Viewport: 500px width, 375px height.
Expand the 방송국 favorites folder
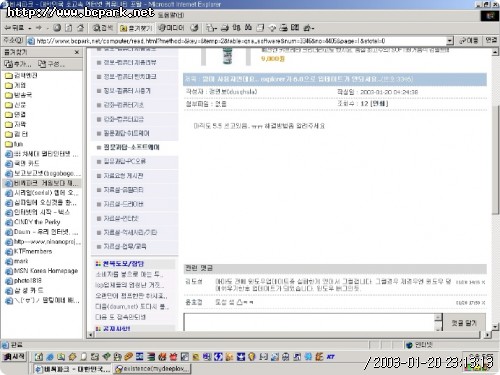[x=19, y=95]
